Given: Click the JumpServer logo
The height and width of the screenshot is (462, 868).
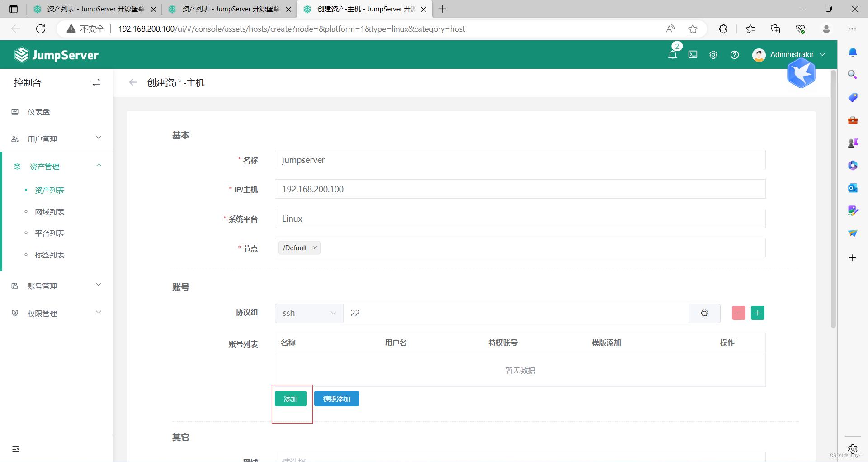Looking at the screenshot, I should point(57,55).
